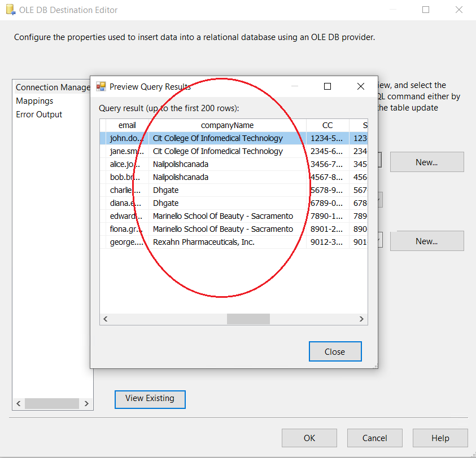This screenshot has height=458, width=476.
Task: Select the Connection Manager page
Action: pyautogui.click(x=53, y=87)
